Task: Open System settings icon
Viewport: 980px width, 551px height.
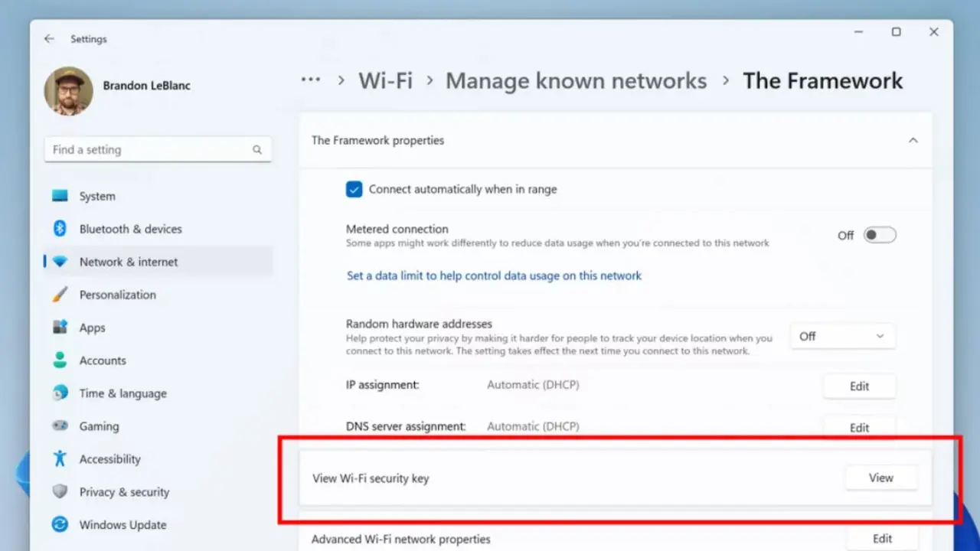Action: pos(60,196)
